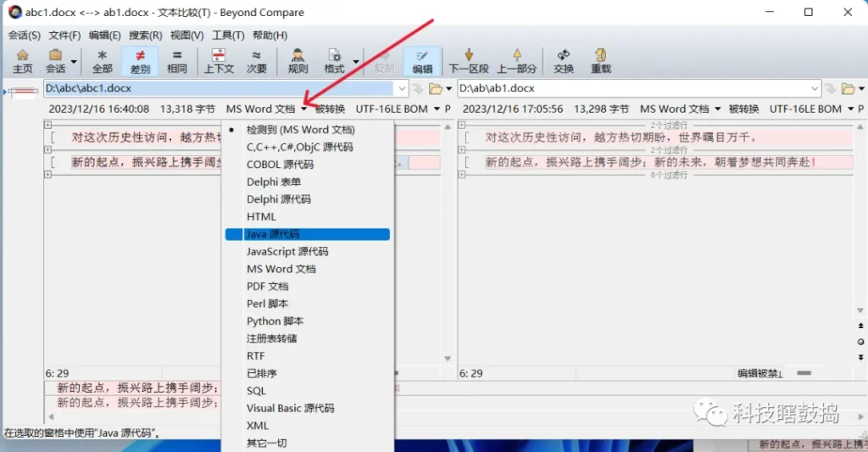This screenshot has height=452, width=868.
Task: Select MS Word 文档 in format list
Action: pos(308,269)
